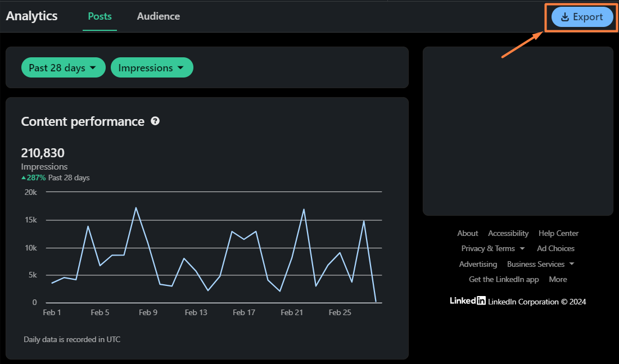619x364 pixels.
Task: Click the More link in footer
Action: pyautogui.click(x=558, y=279)
